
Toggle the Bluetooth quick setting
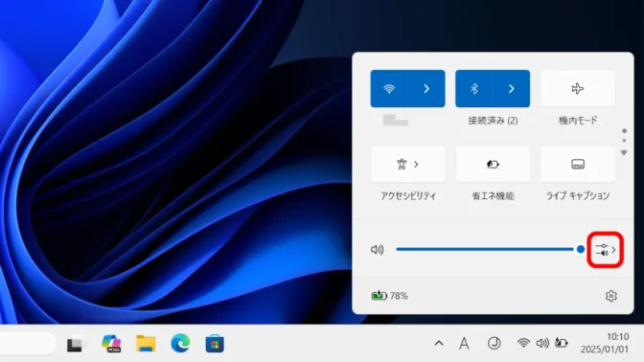point(474,89)
